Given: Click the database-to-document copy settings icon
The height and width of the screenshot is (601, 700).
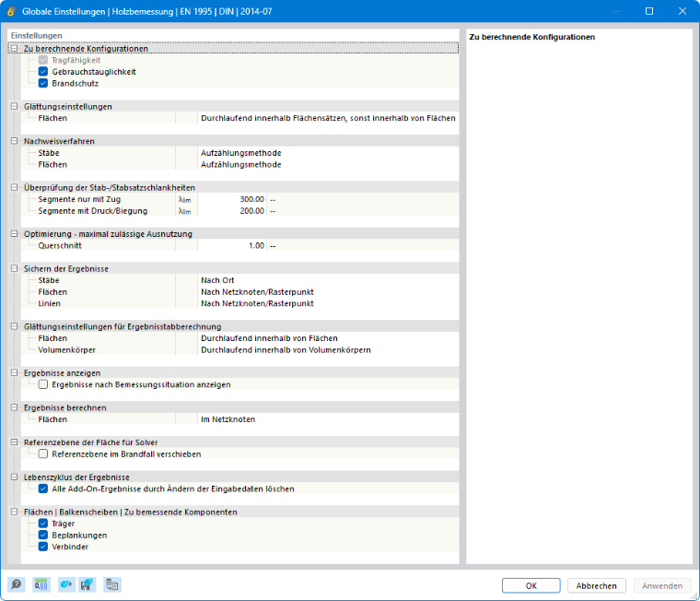Looking at the screenshot, I should coord(112,584).
